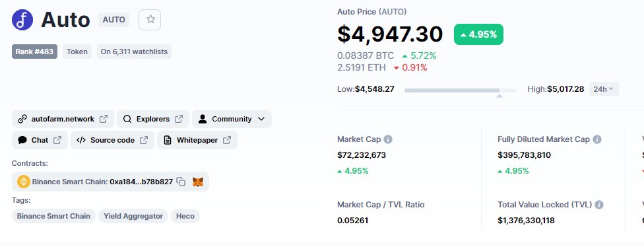This screenshot has height=247, width=644.
Task: Click person icon in Community button
Action: (203, 119)
